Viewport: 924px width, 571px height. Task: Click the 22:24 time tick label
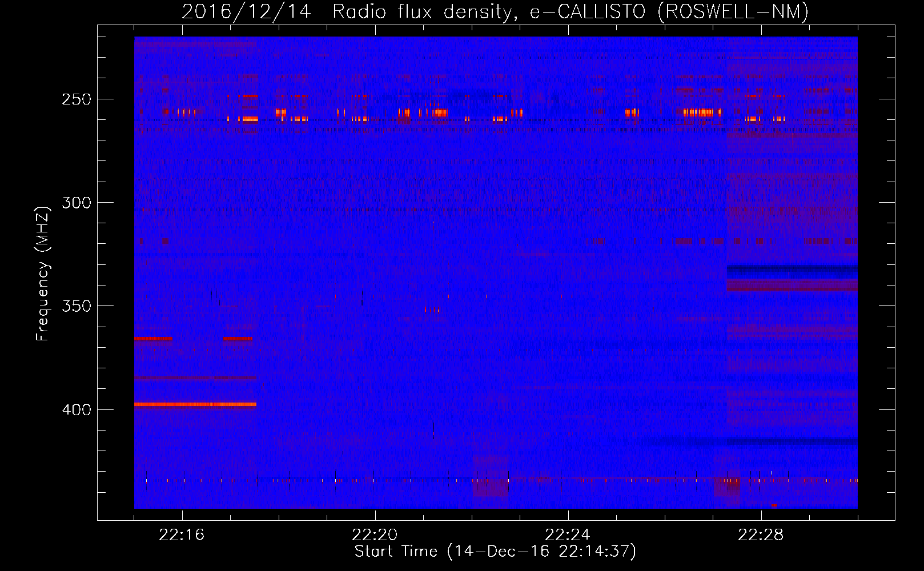tap(568, 535)
